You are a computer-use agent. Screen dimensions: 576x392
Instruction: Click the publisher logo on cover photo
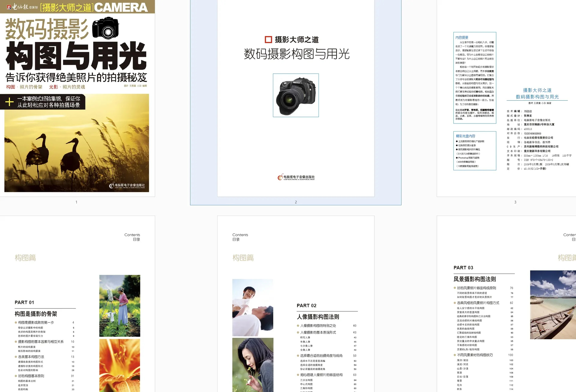click(x=127, y=186)
